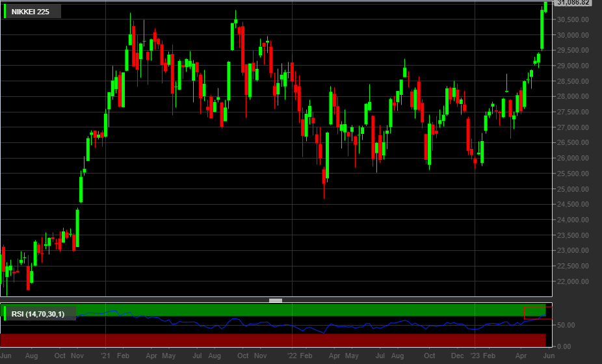Click the RSI 50.00 axis label

pyautogui.click(x=566, y=325)
